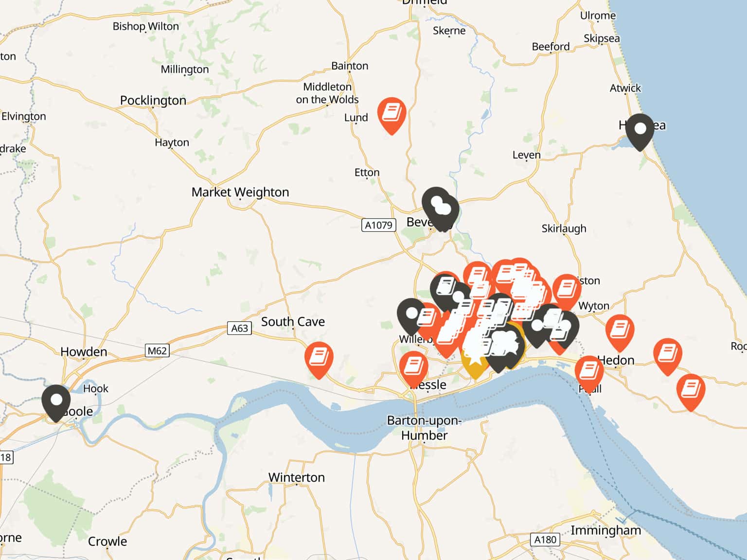747x560 pixels.
Task: Open the orange book marker at Hessle
Action: click(413, 368)
